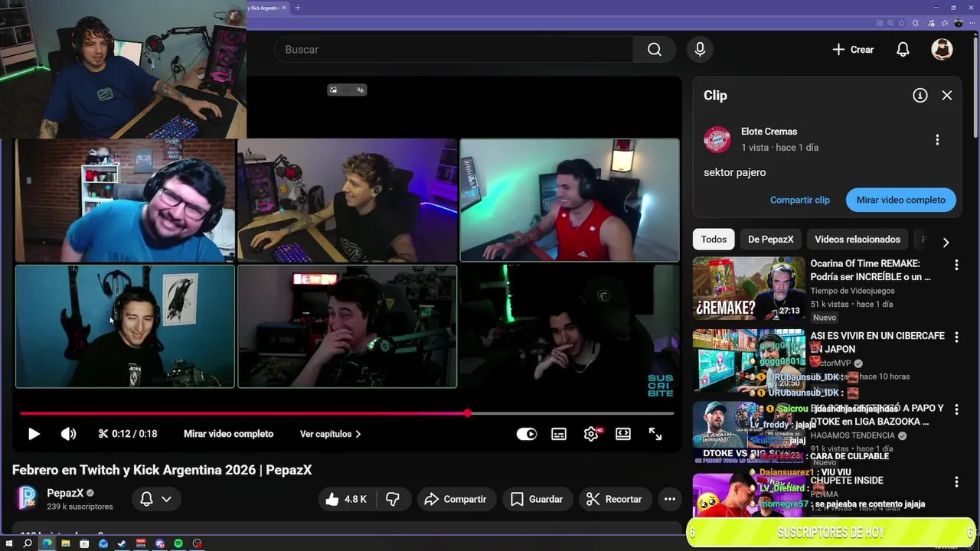Mute the video volume speaker icon
The height and width of the screenshot is (551, 980).
(68, 434)
